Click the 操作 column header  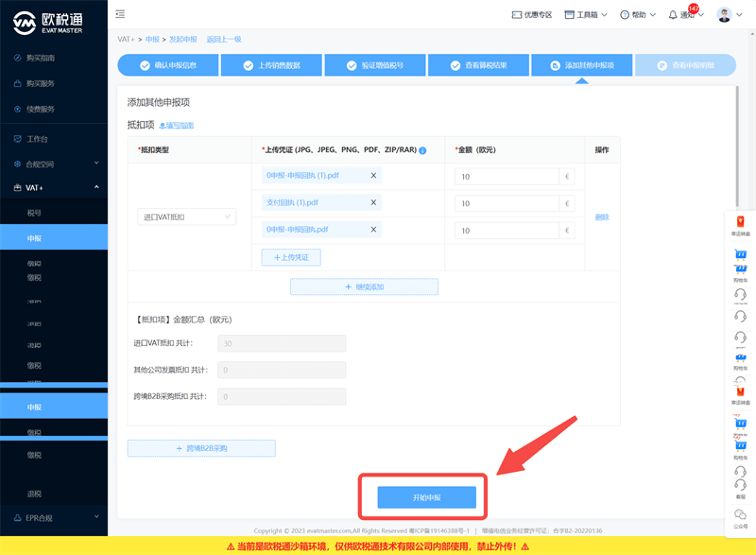pos(602,150)
